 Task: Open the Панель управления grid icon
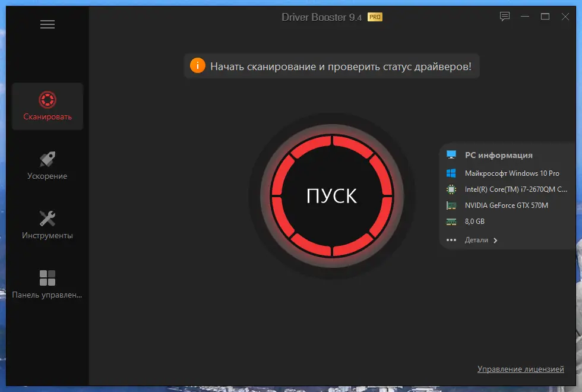(x=48, y=278)
